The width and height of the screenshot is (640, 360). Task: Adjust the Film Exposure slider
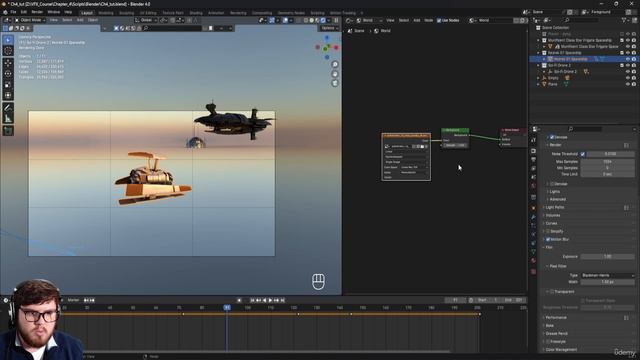pos(608,257)
